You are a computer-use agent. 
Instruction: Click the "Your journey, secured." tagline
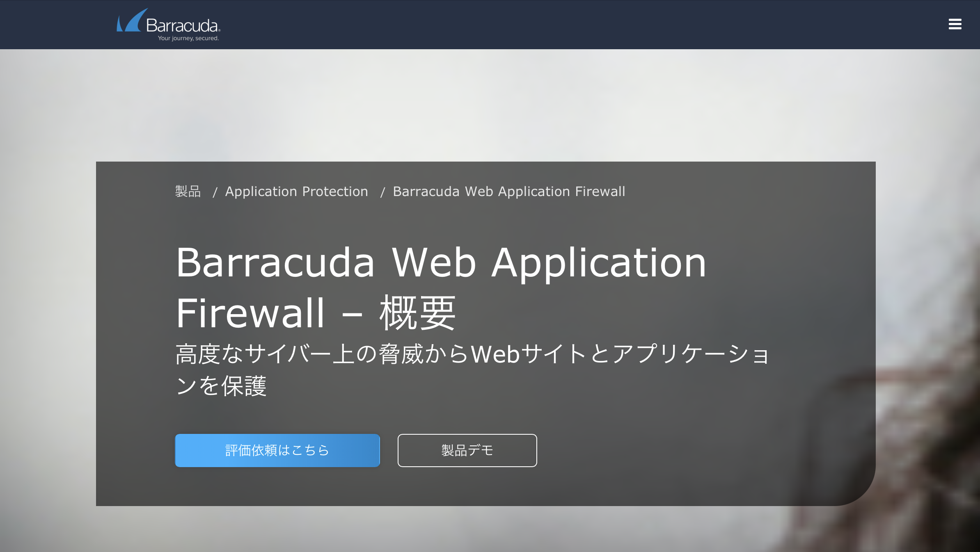pyautogui.click(x=188, y=38)
